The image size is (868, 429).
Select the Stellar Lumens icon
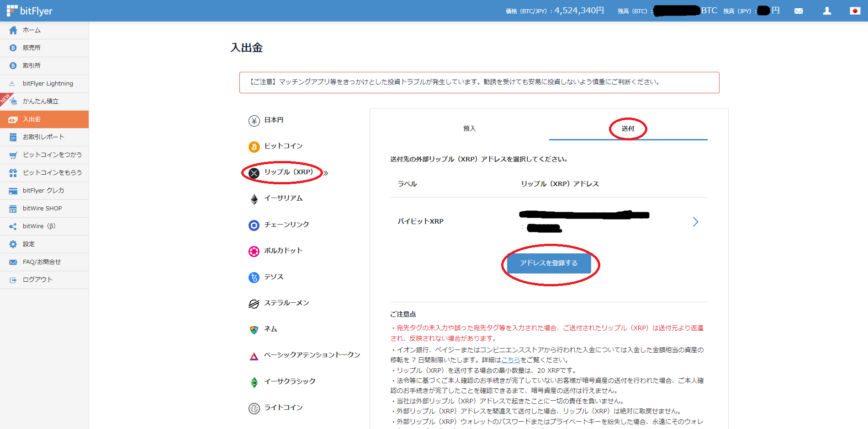point(254,304)
